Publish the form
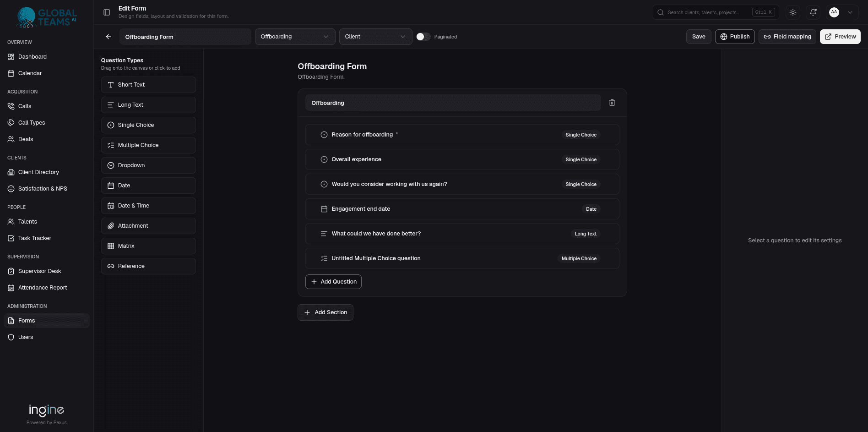Screen dimensions: 868x432 pyautogui.click(x=735, y=37)
